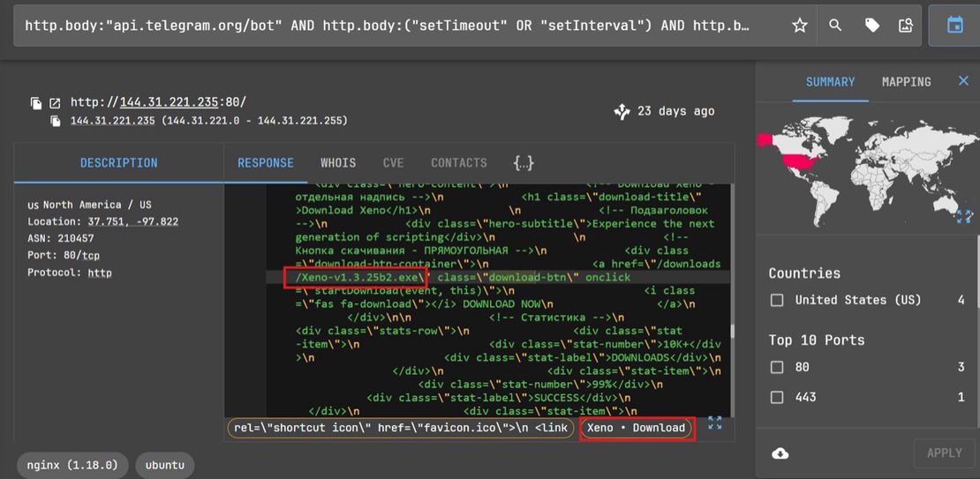Check the port 443 checkbox
Viewport: 980px width, 479px height.
[x=777, y=397]
